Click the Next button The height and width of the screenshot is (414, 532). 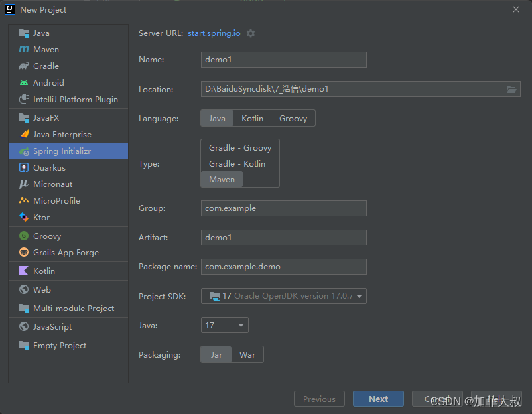378,399
